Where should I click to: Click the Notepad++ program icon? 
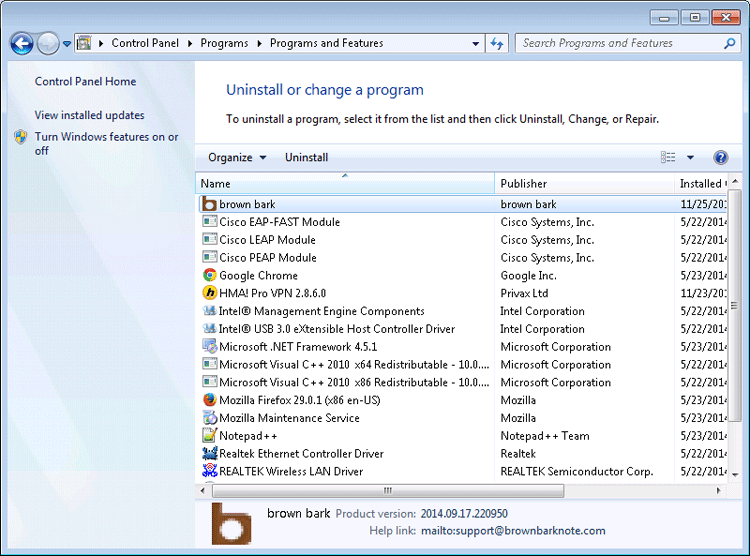pyautogui.click(x=210, y=436)
